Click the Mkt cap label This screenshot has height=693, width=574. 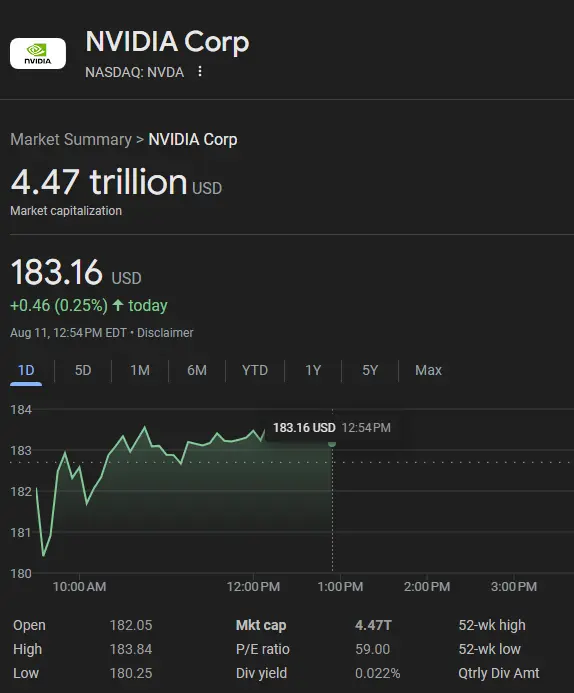click(261, 625)
